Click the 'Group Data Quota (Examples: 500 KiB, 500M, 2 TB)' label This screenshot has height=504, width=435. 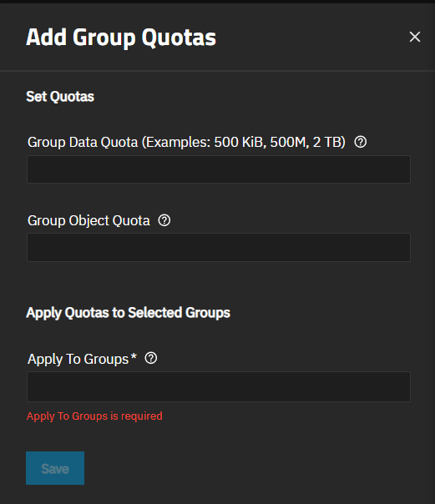(x=186, y=142)
